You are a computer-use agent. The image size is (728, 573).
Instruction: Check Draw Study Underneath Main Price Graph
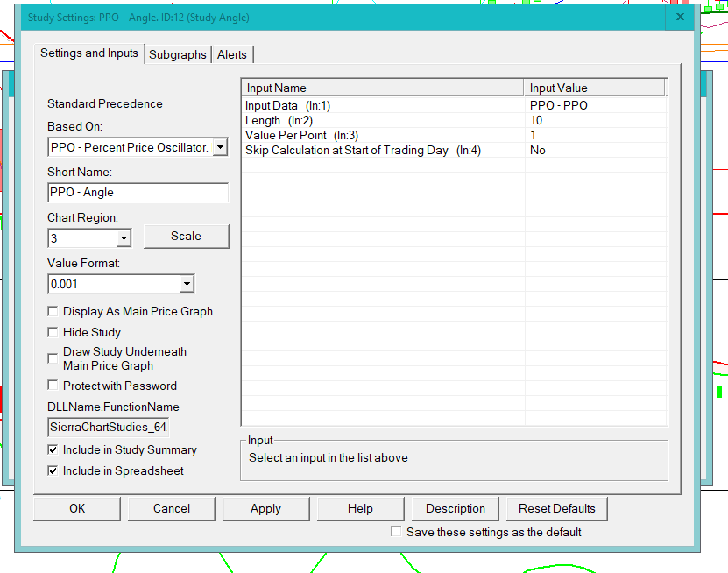[53, 358]
